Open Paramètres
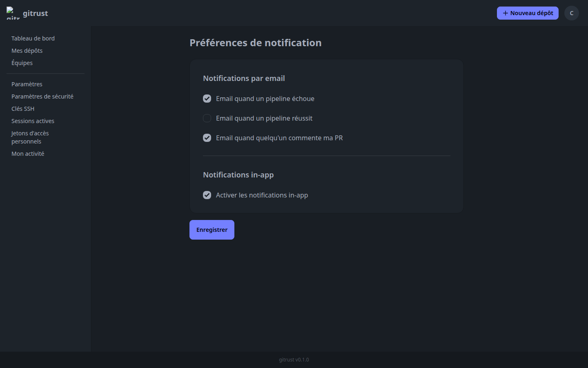This screenshot has width=588, height=368. [27, 84]
